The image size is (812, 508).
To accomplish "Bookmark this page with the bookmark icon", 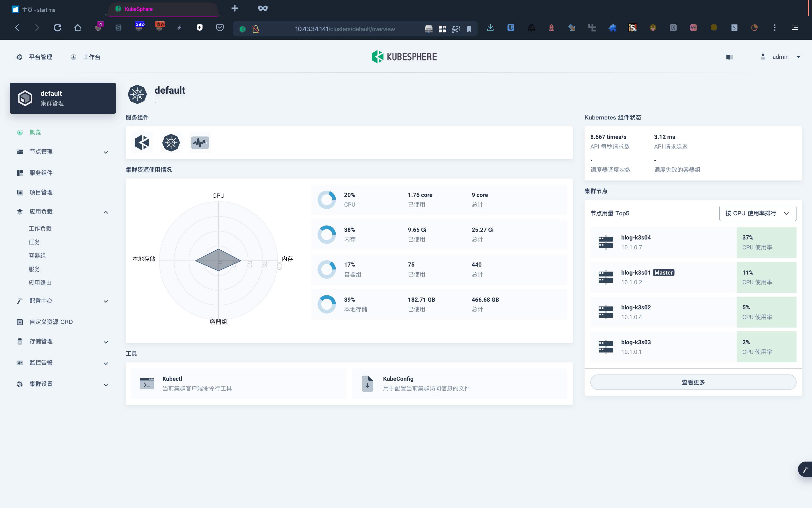I will [469, 29].
